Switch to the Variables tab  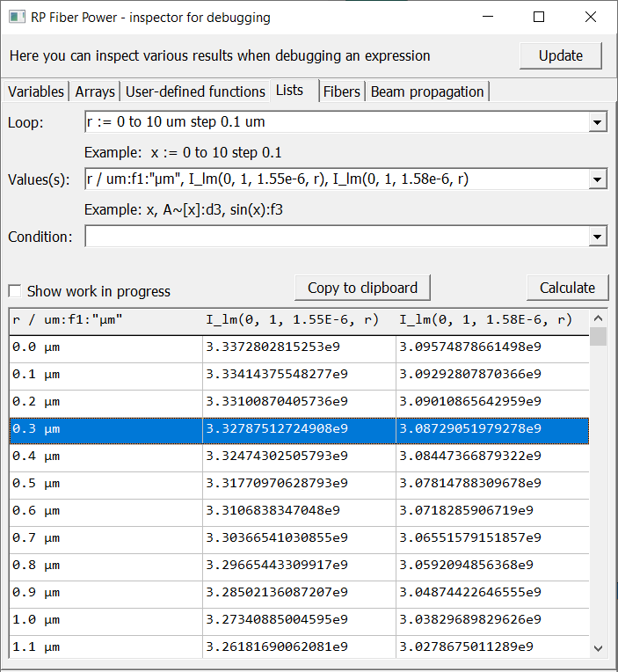point(36,91)
